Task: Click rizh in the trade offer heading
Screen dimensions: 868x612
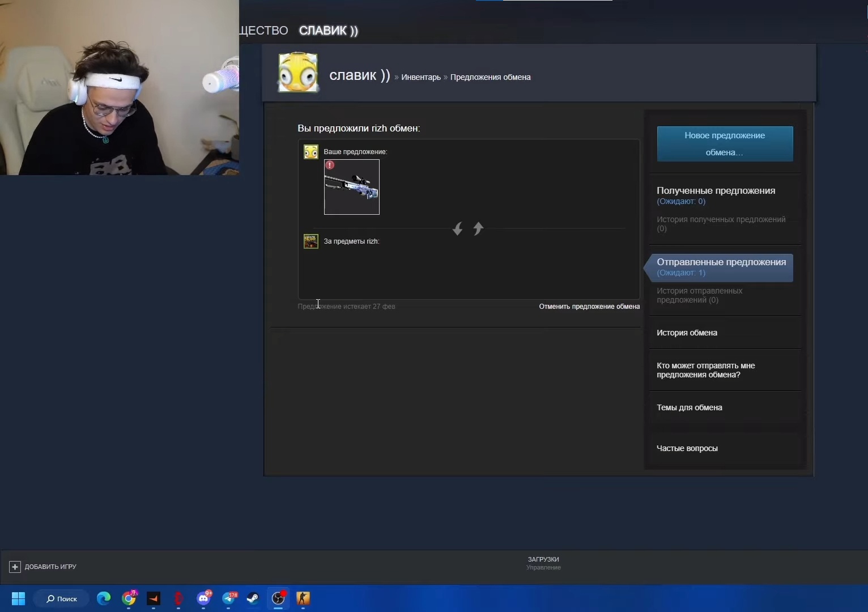Action: coord(379,128)
